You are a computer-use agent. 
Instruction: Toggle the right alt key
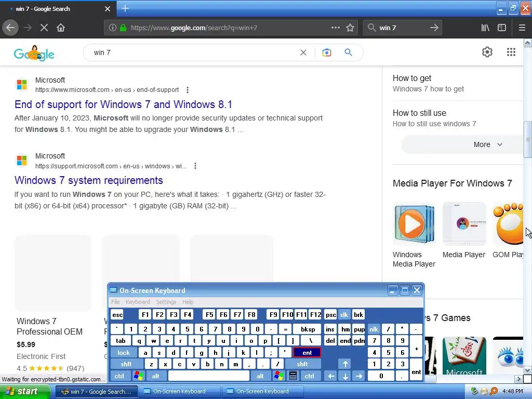pyautogui.click(x=260, y=376)
